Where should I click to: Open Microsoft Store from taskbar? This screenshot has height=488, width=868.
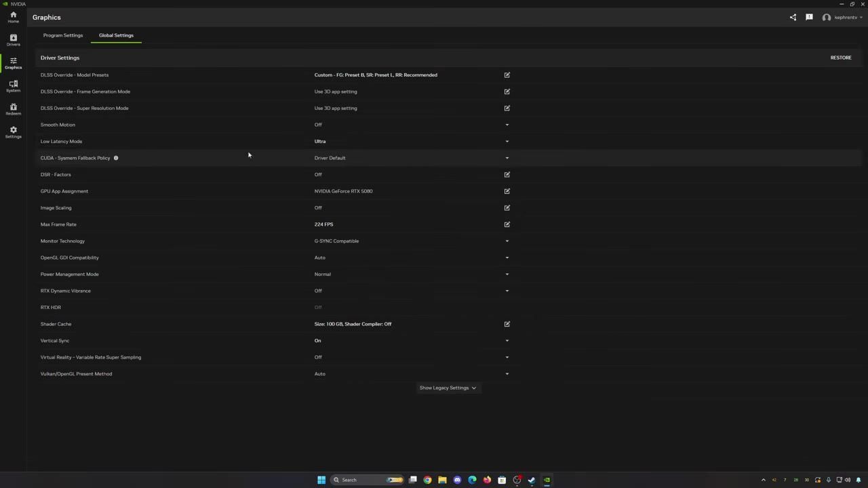pos(502,480)
